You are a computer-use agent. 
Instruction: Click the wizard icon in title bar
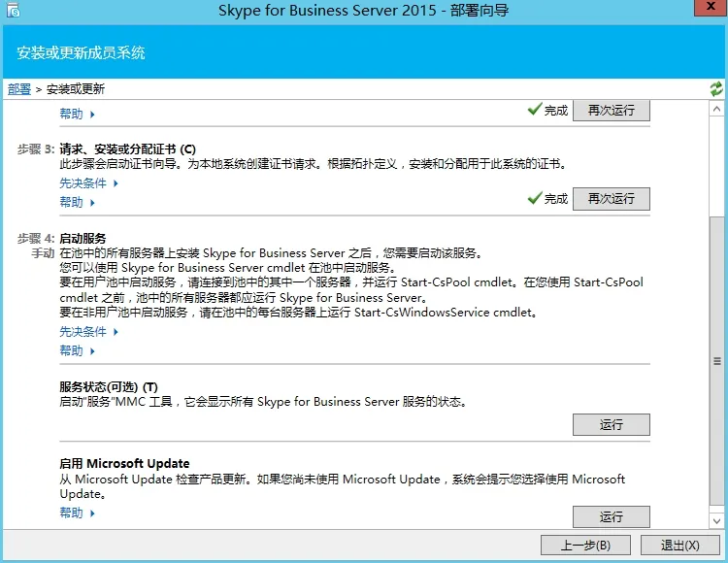pyautogui.click(x=14, y=12)
